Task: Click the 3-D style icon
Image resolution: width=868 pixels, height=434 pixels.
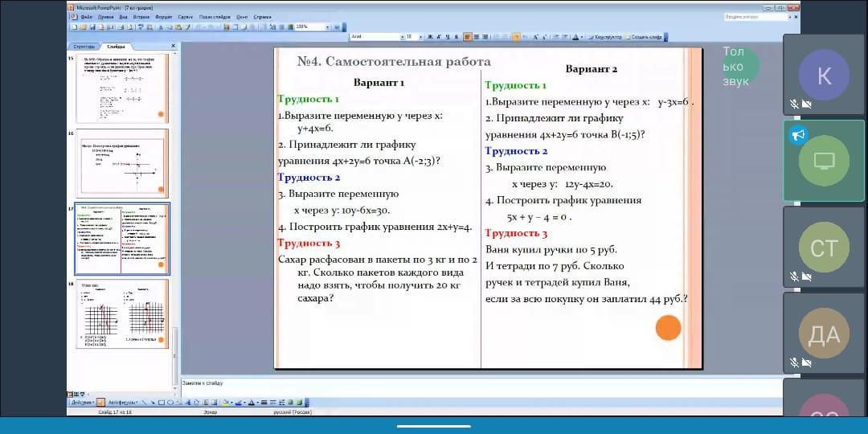Action: click(300, 403)
